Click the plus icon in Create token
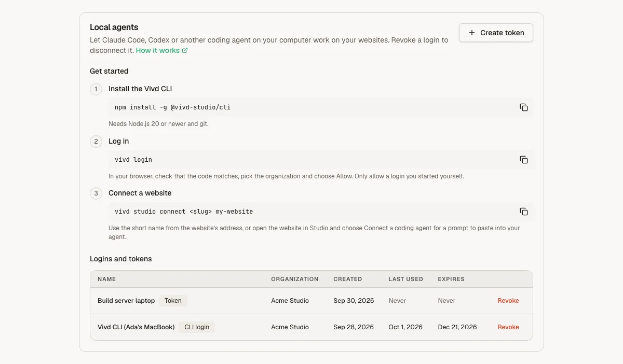The width and height of the screenshot is (623, 364). [472, 33]
